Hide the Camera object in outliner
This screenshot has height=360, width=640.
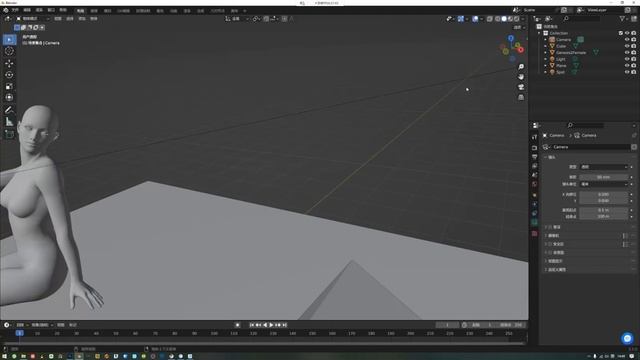[x=627, y=40]
